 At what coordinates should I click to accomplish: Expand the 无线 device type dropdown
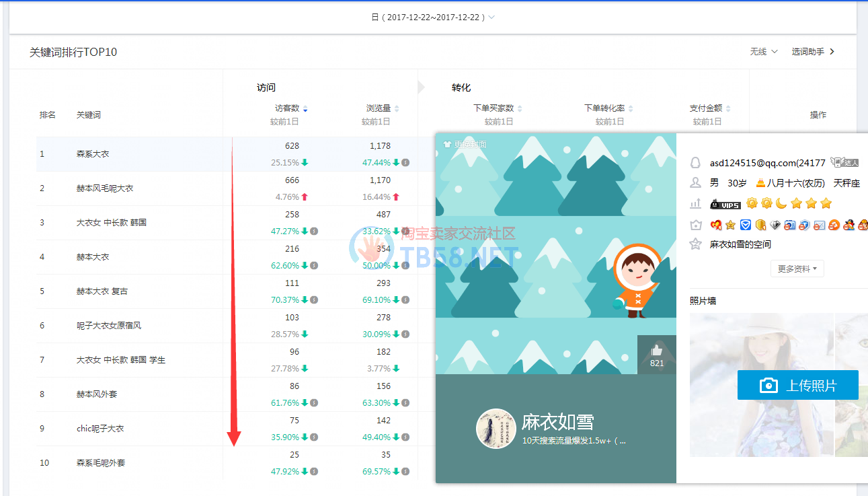pyautogui.click(x=764, y=52)
